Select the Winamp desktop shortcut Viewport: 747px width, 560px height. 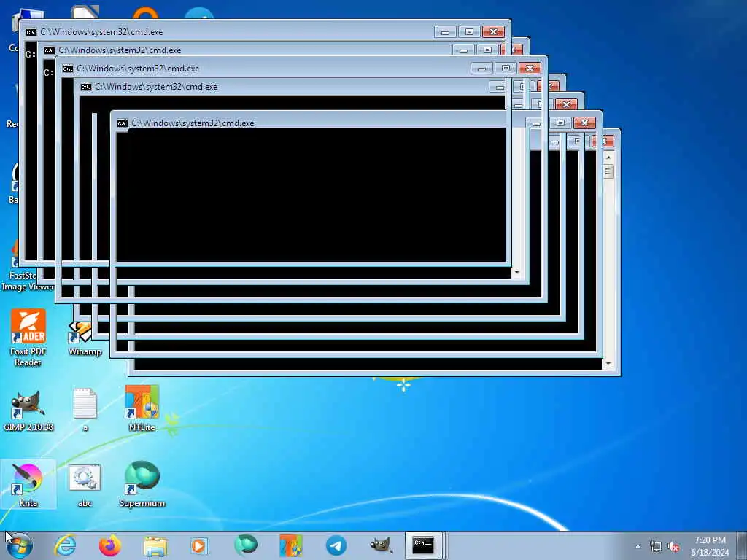pyautogui.click(x=85, y=339)
